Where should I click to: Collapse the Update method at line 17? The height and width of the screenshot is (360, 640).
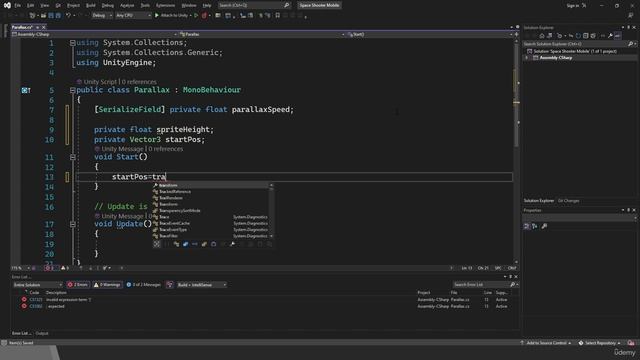[x=72, y=224]
